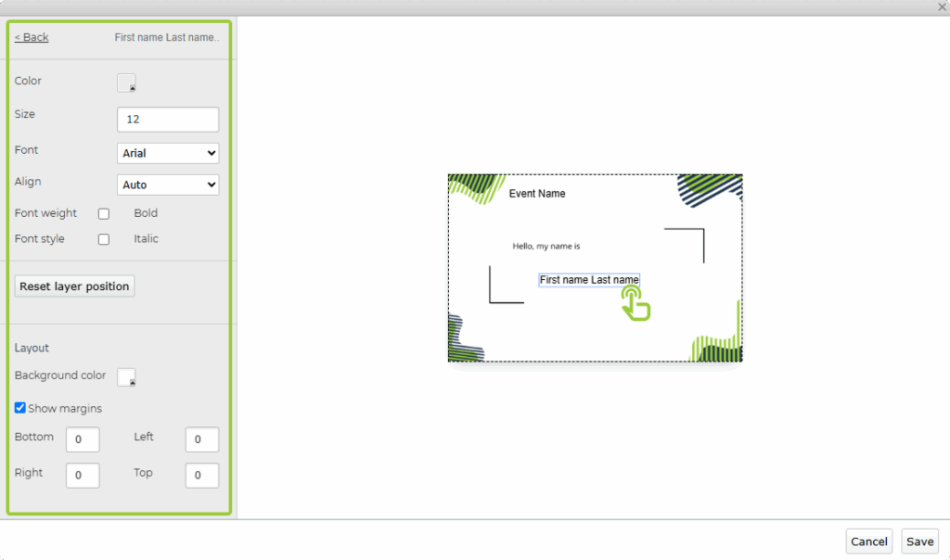Open the text Color picker swatch
The height and width of the screenshot is (560, 950).
point(126,83)
